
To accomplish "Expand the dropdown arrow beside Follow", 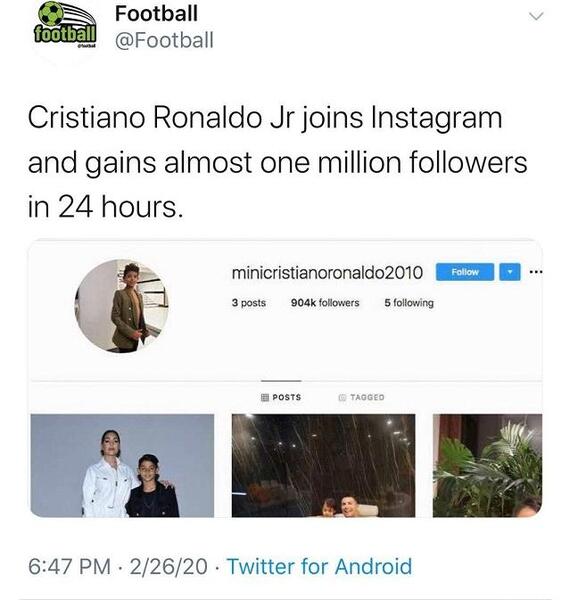I will click(510, 272).
